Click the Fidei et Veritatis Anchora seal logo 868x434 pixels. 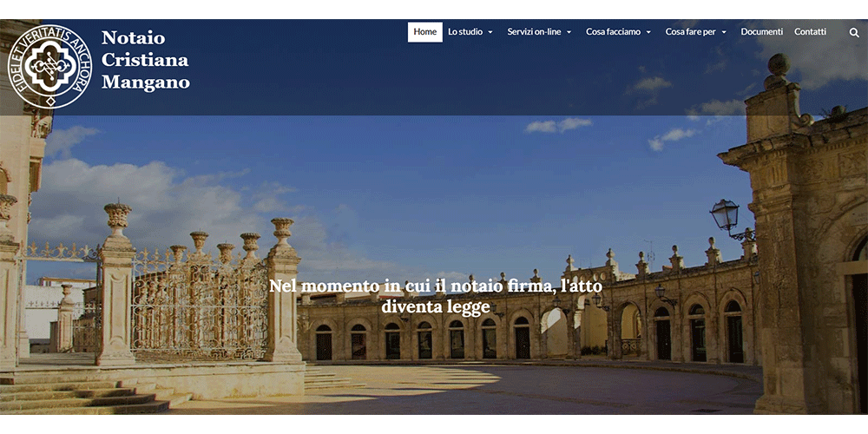(x=49, y=66)
